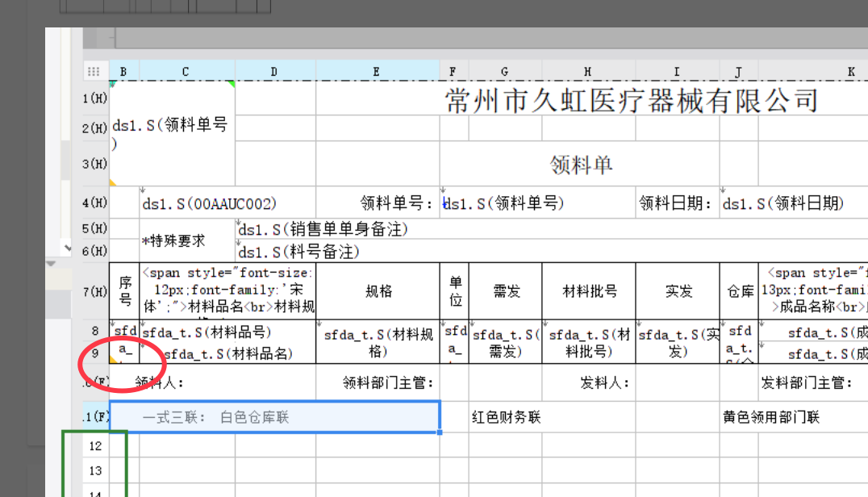Select column C header
868x497 pixels.
click(x=186, y=71)
